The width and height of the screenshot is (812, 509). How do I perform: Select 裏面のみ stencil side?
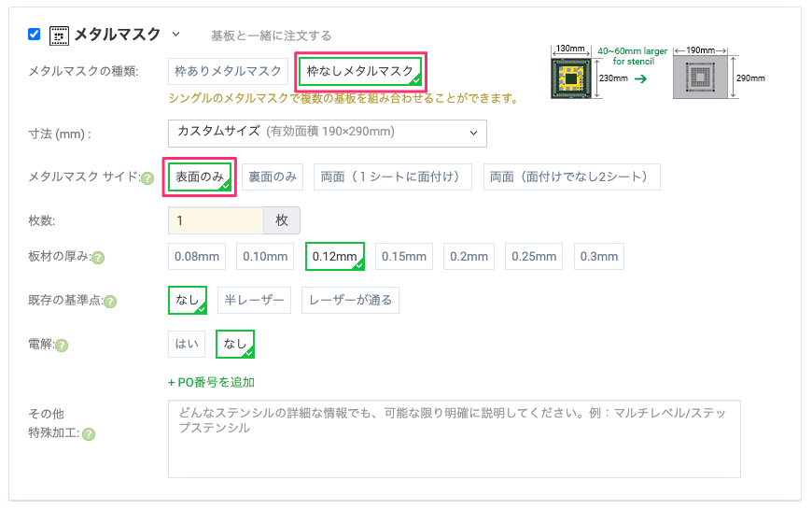coord(273,177)
